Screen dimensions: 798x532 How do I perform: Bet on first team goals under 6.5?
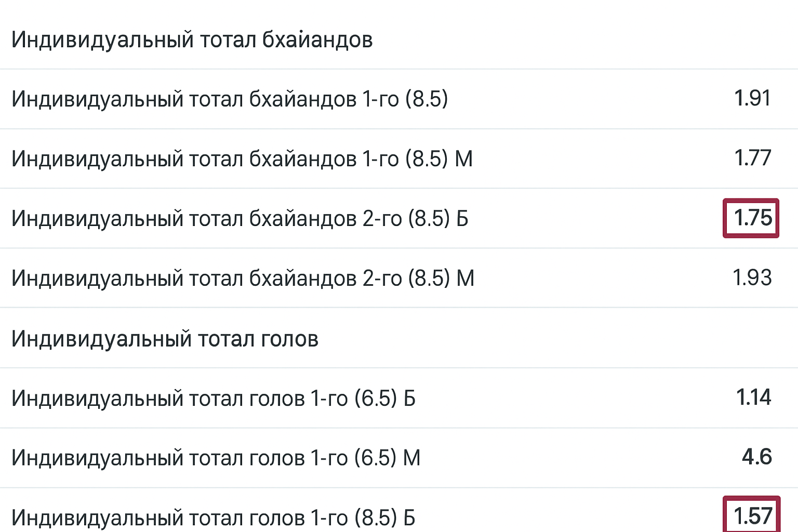[x=756, y=457]
